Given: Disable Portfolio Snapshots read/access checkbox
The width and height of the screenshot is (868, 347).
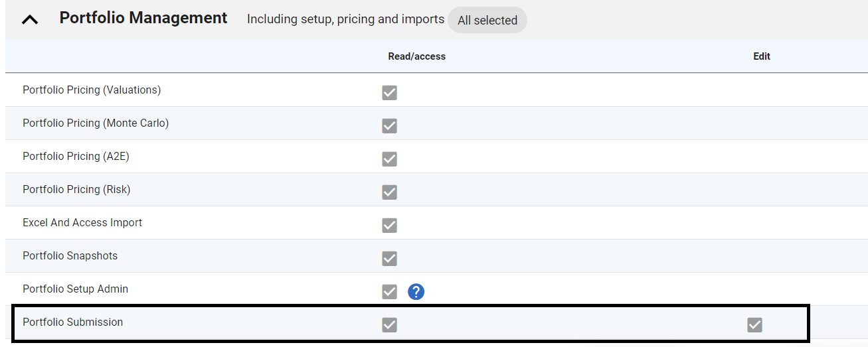Looking at the screenshot, I should [x=390, y=259].
